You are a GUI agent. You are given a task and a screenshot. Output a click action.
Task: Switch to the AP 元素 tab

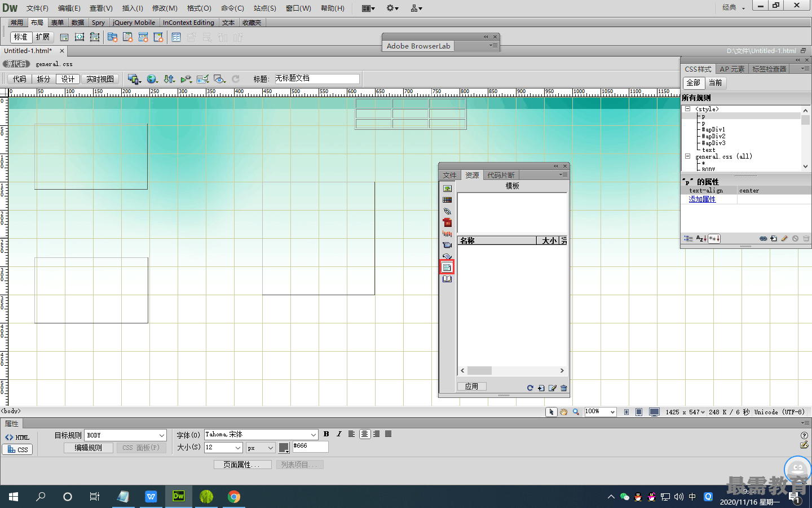coord(732,69)
